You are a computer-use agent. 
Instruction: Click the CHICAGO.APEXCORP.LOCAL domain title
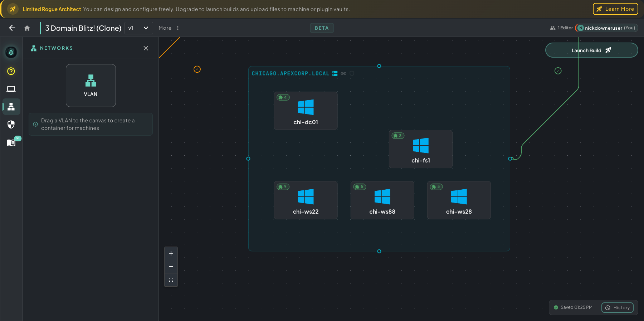[290, 73]
